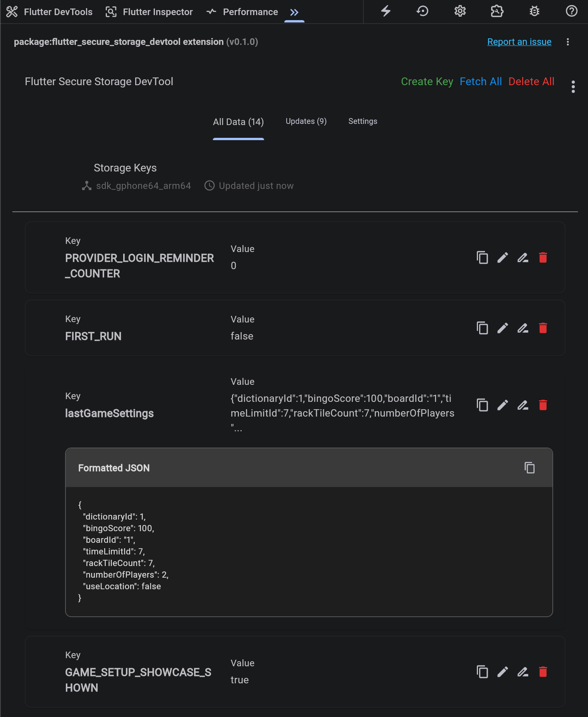588x717 pixels.
Task: Click the GAME_SETUP_SHOWCASE_SHOWN key name
Action: (x=138, y=680)
